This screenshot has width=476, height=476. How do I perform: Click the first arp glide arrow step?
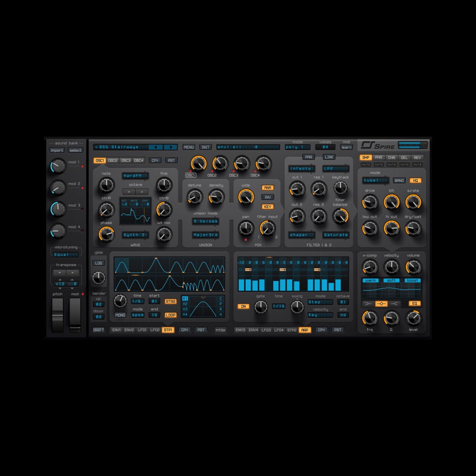248,269
